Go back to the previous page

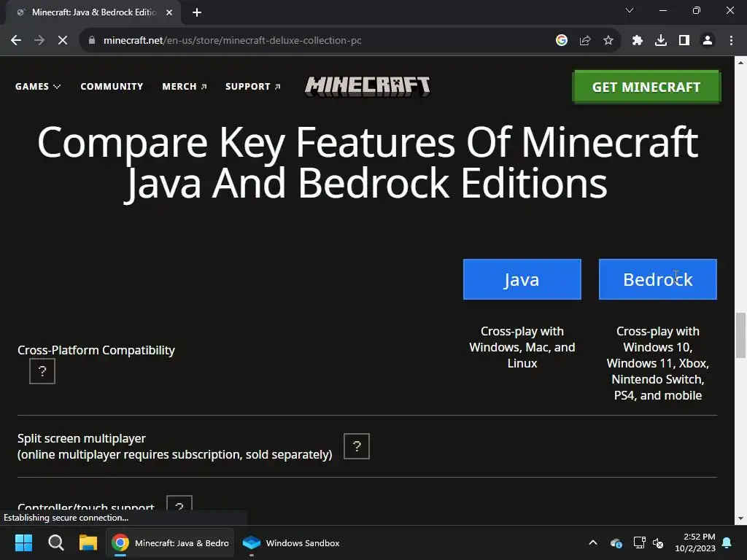click(x=16, y=41)
